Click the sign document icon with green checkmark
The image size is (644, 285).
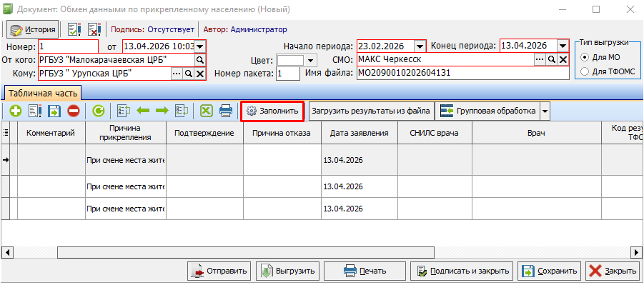pyautogui.click(x=74, y=29)
